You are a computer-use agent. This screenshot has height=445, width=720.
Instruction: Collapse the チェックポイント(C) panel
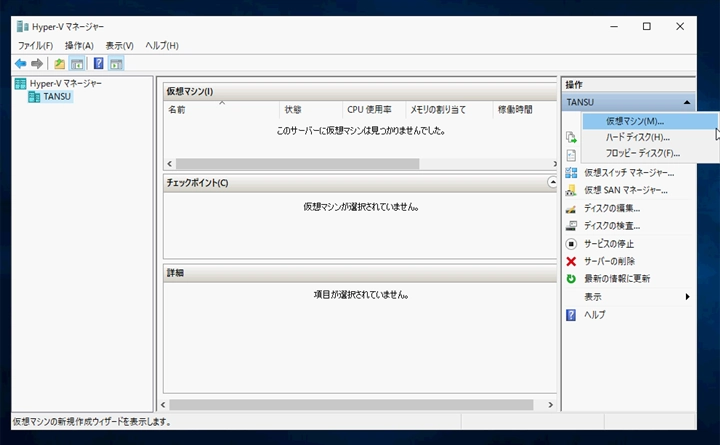pos(552,182)
